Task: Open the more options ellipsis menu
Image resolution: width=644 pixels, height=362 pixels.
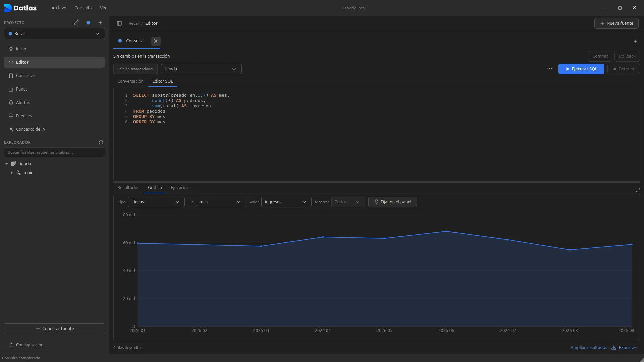Action: (550, 69)
